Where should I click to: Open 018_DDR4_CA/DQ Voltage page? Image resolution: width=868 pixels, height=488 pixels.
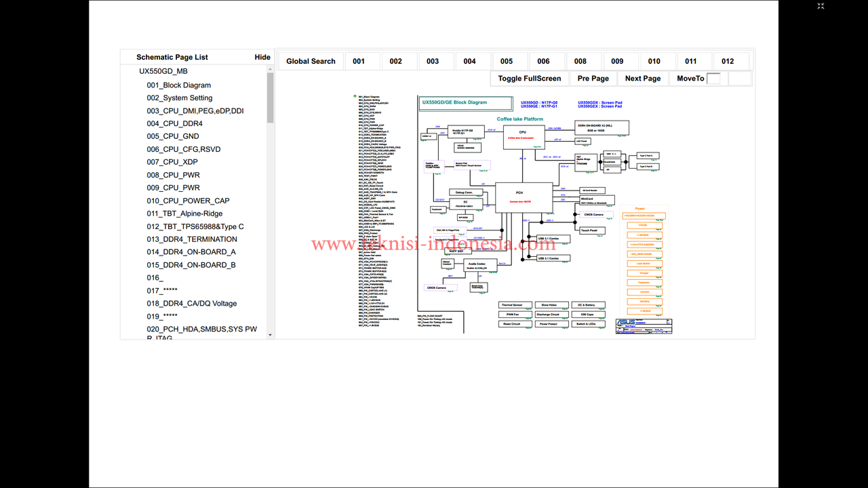192,304
